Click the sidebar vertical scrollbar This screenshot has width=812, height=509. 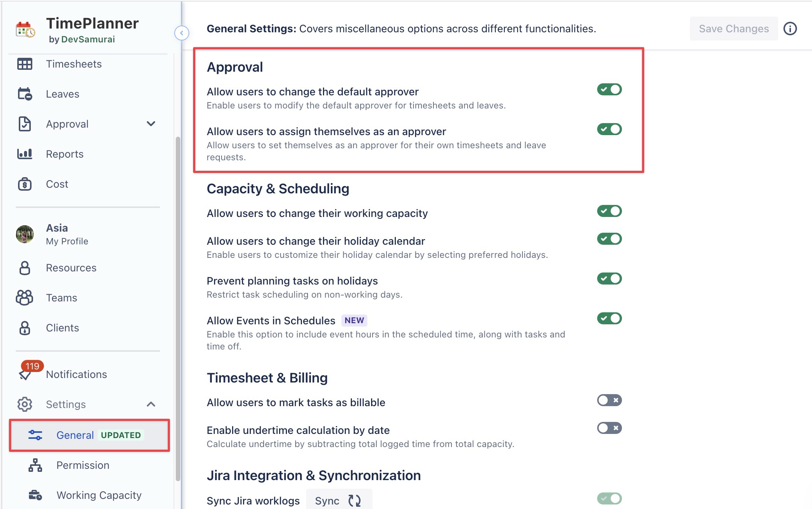click(x=178, y=308)
